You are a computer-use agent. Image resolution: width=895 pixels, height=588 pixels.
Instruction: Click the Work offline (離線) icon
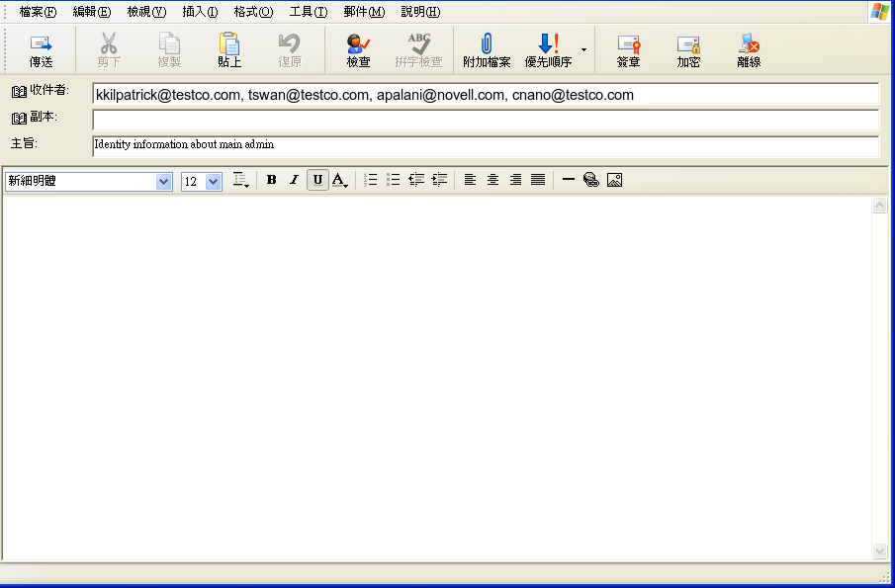point(749,43)
